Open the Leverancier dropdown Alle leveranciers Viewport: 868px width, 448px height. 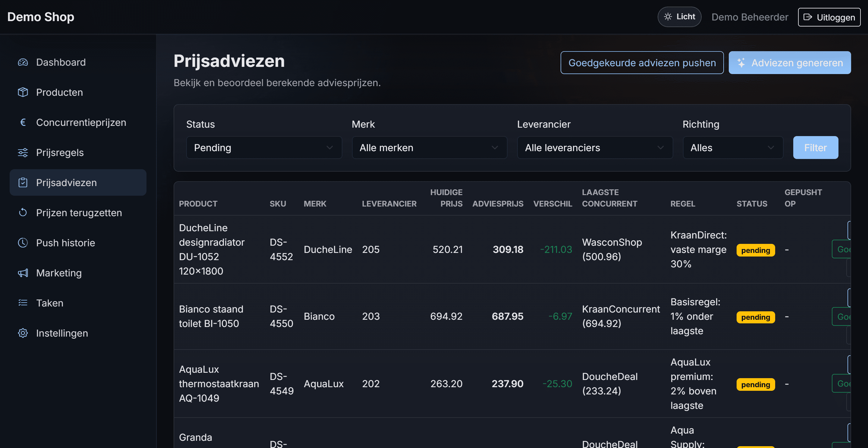pos(595,148)
